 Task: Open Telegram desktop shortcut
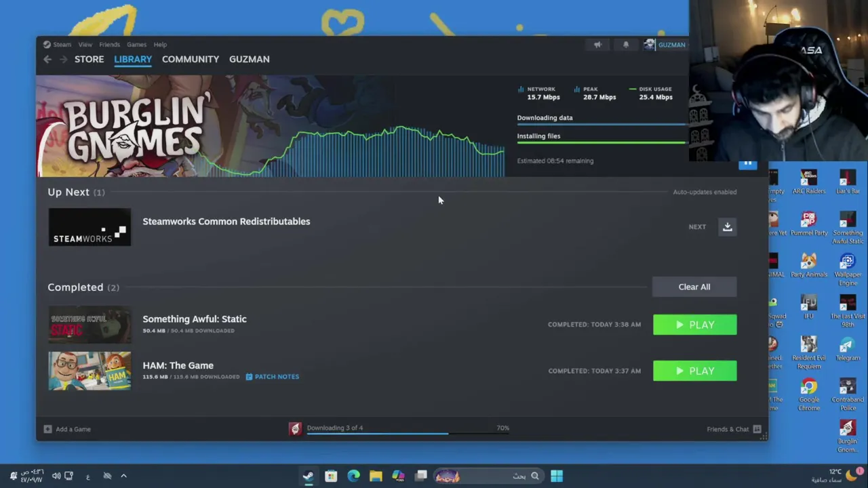click(848, 349)
